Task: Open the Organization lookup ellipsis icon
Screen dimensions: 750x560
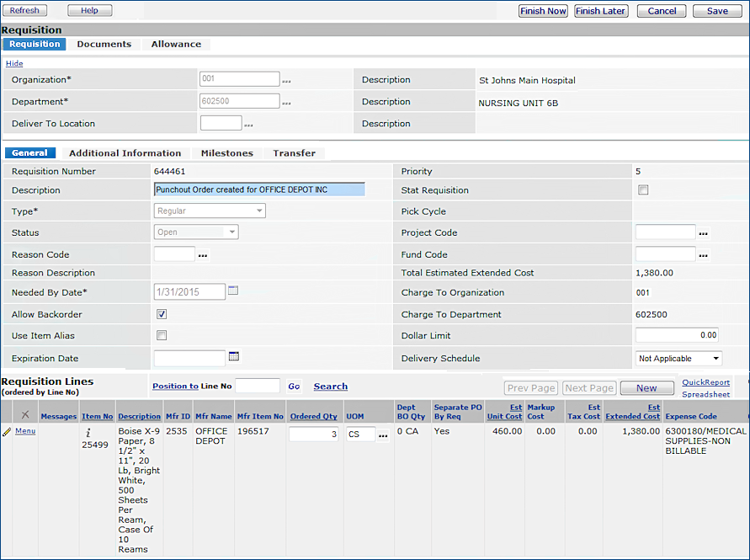Action: click(287, 81)
